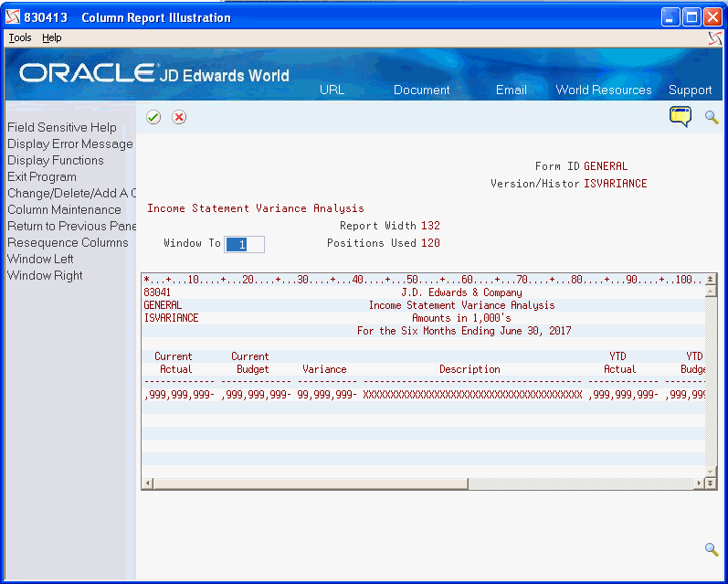Click the red X cancel icon
Viewport: 728px width, 584px height.
click(179, 117)
